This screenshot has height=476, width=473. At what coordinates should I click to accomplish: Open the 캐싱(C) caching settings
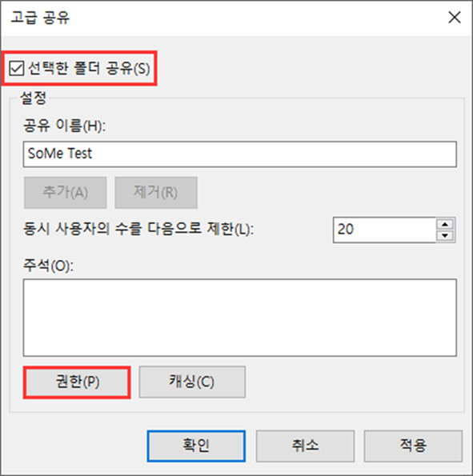click(192, 382)
